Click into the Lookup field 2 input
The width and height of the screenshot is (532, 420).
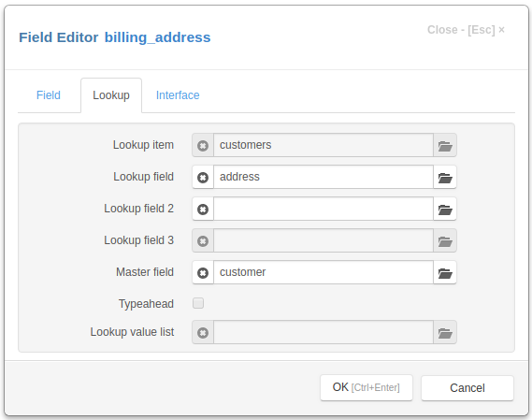pos(324,210)
